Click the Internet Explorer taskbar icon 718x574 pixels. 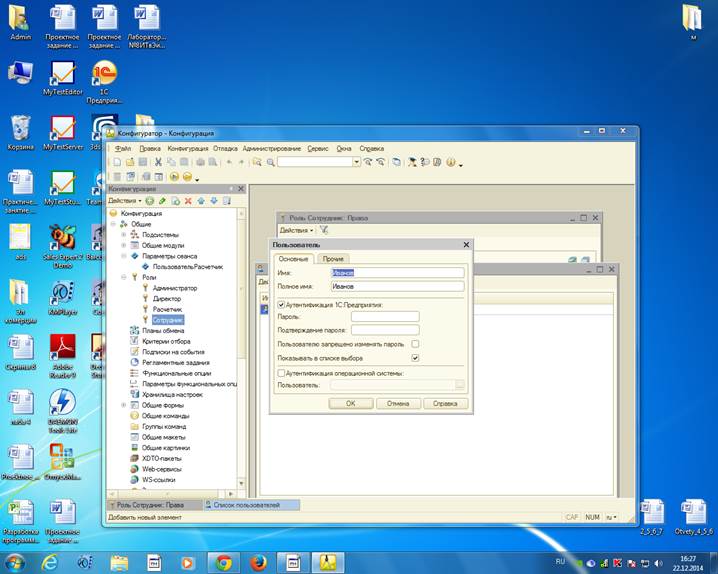tap(49, 563)
